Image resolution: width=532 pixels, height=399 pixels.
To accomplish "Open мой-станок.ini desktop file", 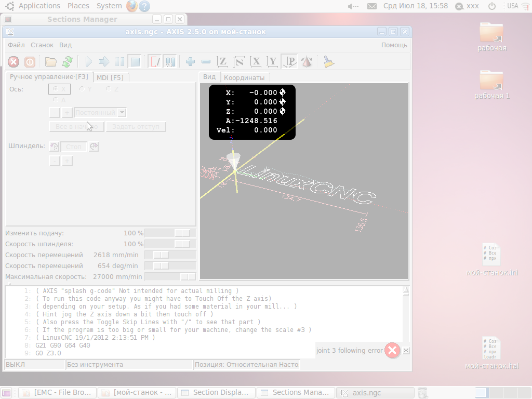I will tap(492, 260).
